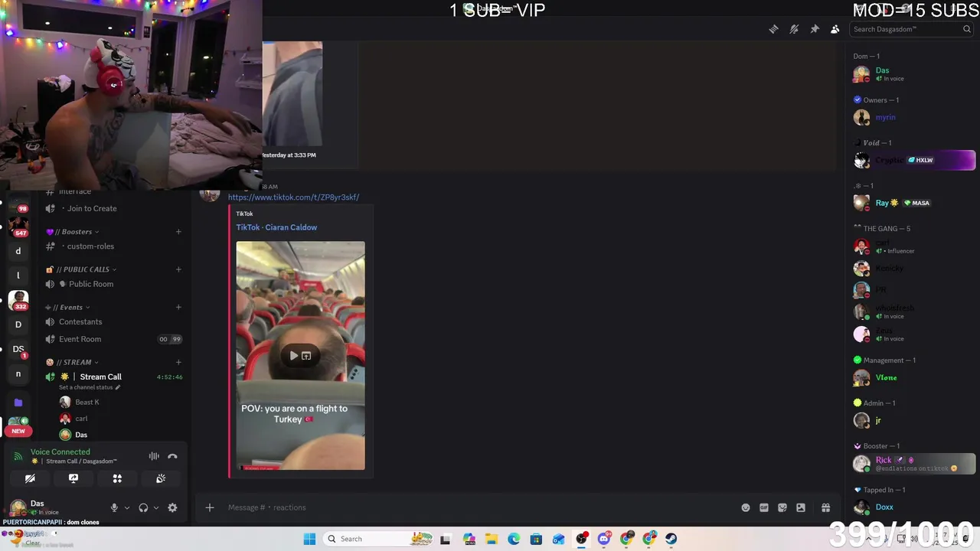Viewport: 980px width, 551px height.
Task: Open member Doxx profile
Action: tap(884, 507)
